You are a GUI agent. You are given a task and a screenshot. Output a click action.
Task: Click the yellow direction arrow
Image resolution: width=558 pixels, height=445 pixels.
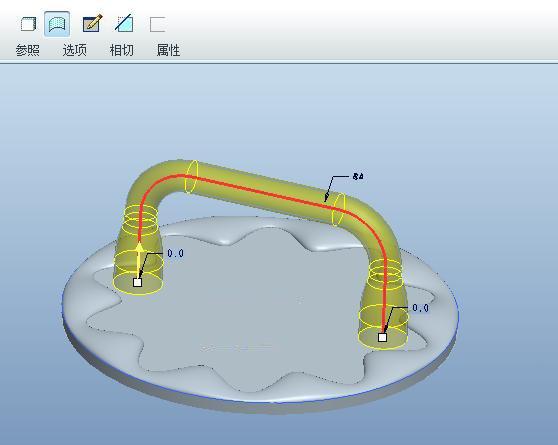point(140,259)
